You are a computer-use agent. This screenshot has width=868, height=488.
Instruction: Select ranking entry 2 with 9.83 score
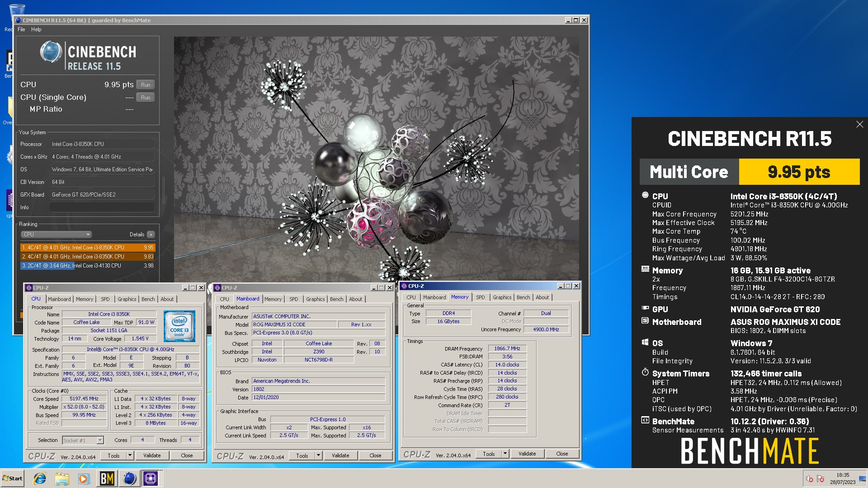(88, 257)
